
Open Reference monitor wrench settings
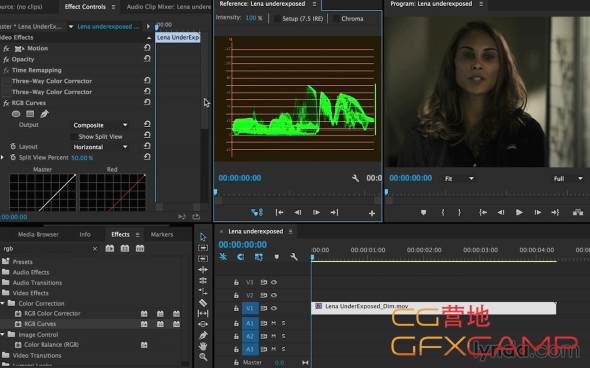[355, 178]
